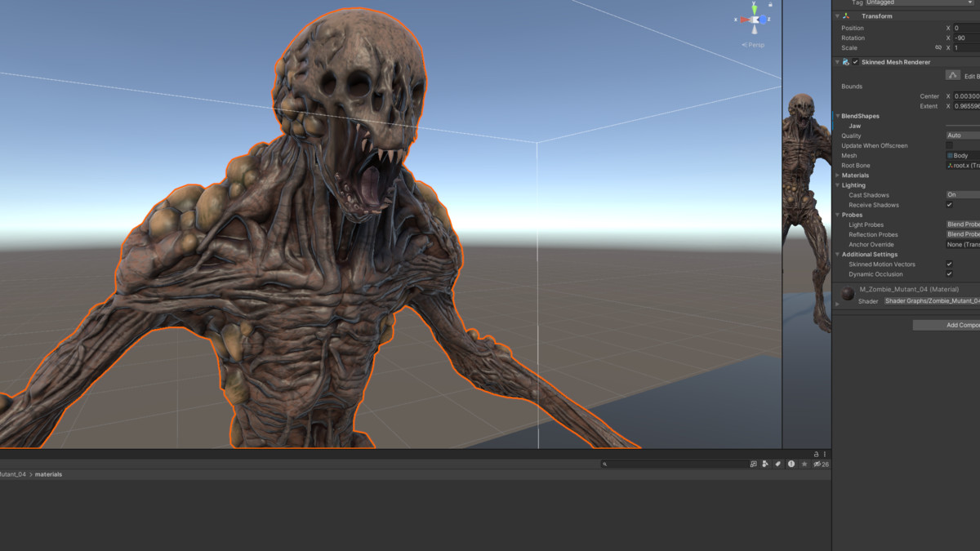980x551 pixels.
Task: Expand the M_Zombie_Mutant_04 material foldout arrow
Action: [837, 304]
